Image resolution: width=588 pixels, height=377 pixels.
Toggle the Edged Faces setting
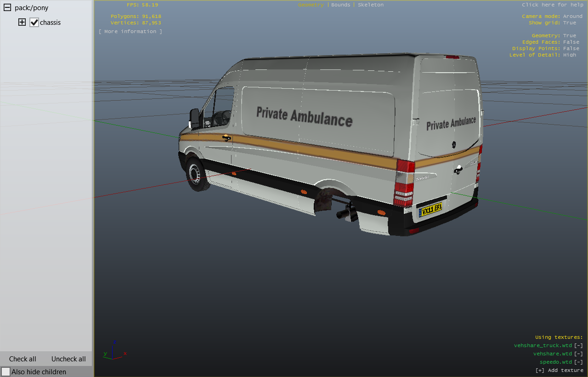tap(571, 42)
